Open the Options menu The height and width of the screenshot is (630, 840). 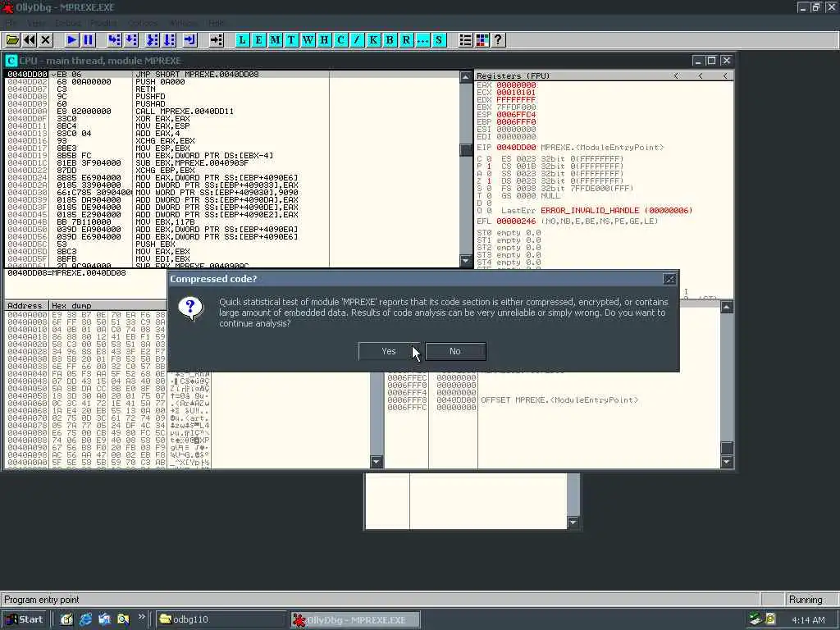[x=143, y=23]
